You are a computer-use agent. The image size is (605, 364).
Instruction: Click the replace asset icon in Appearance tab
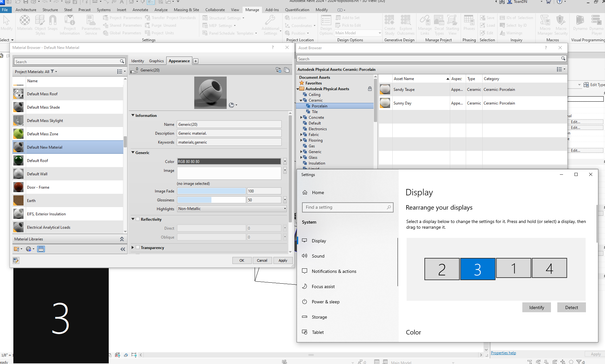pyautogui.click(x=278, y=70)
